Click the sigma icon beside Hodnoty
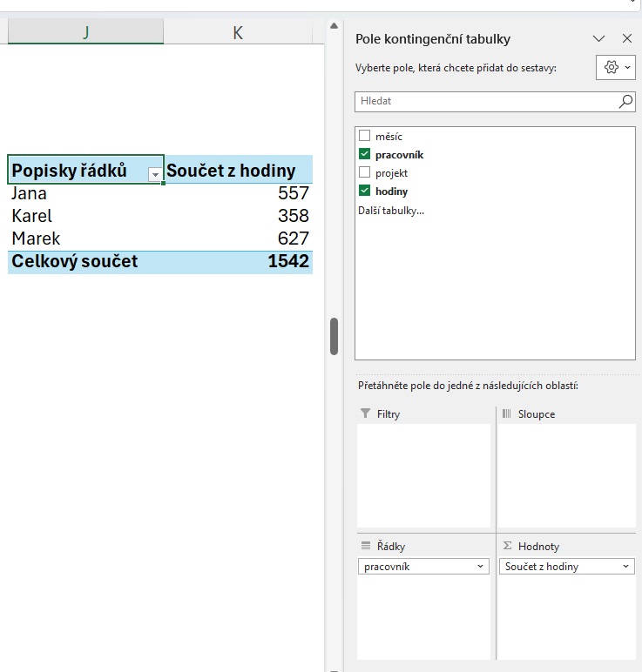642x672 pixels. click(506, 546)
